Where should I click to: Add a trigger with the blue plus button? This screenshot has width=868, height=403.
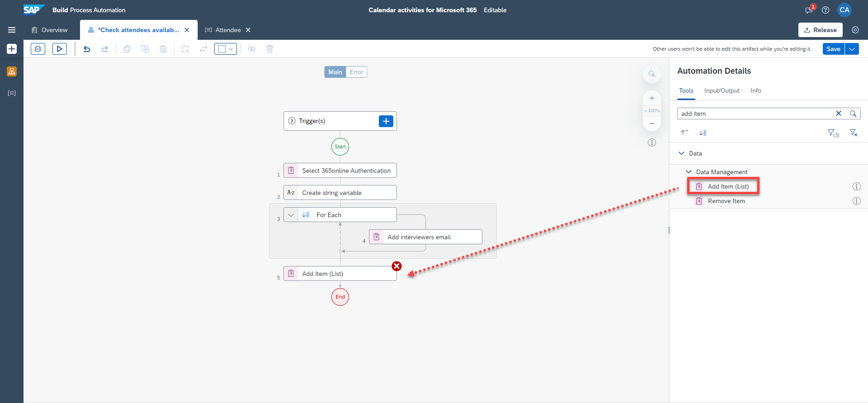coord(386,121)
